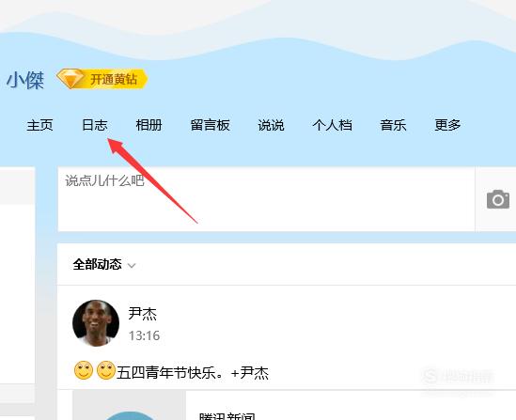Click the 小傑 username link
The image size is (516, 420).
pos(25,80)
